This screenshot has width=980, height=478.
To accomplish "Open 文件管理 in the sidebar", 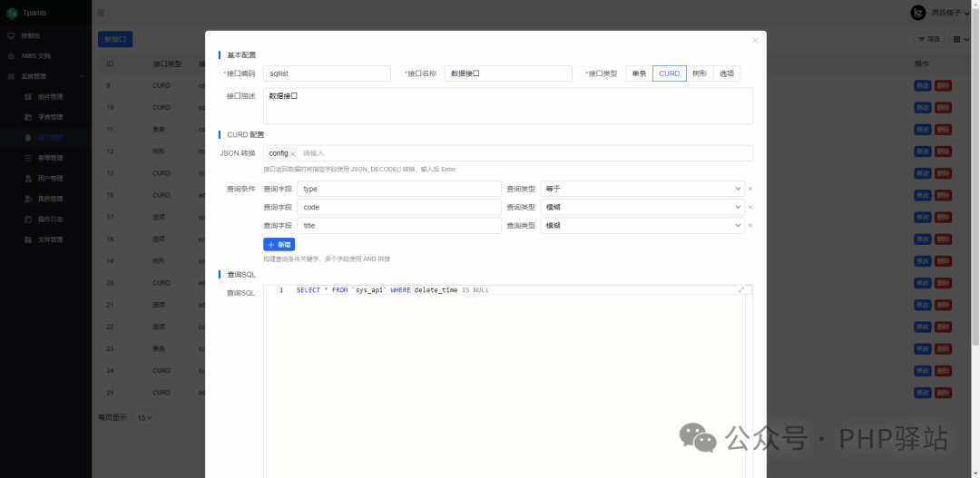I will click(50, 240).
